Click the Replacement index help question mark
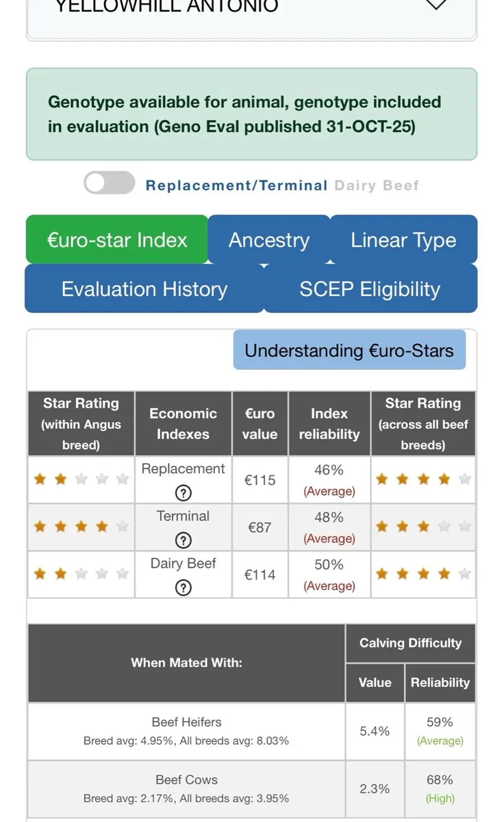Screen dimensions: 504x822 click(x=183, y=493)
